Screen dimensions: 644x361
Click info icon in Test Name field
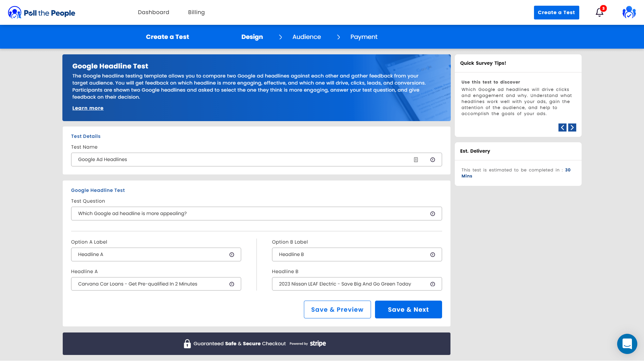coord(433,160)
